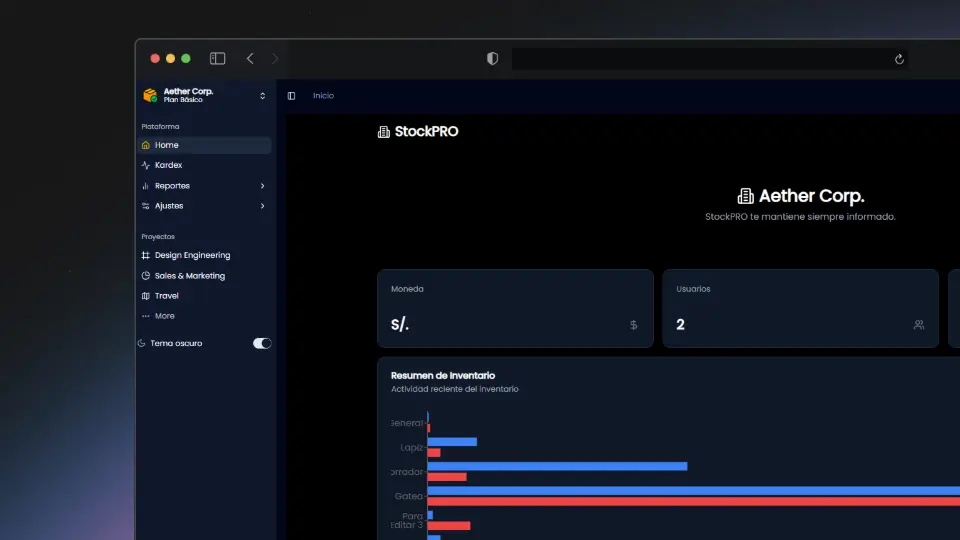
Task: Click the 'Para Editar 3' chart label
Action: 407,520
